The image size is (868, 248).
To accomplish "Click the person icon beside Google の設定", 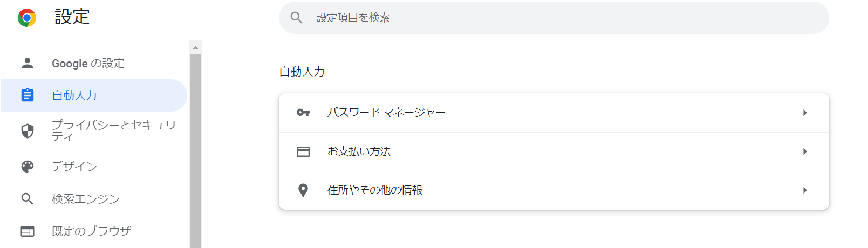I will tap(28, 63).
